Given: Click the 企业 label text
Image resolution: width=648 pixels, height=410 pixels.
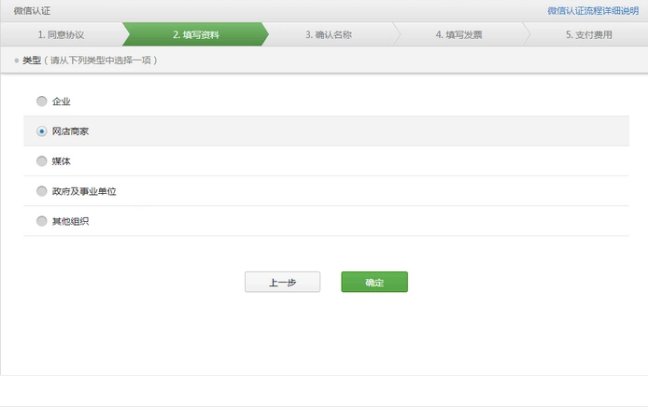Looking at the screenshot, I should [x=61, y=101].
